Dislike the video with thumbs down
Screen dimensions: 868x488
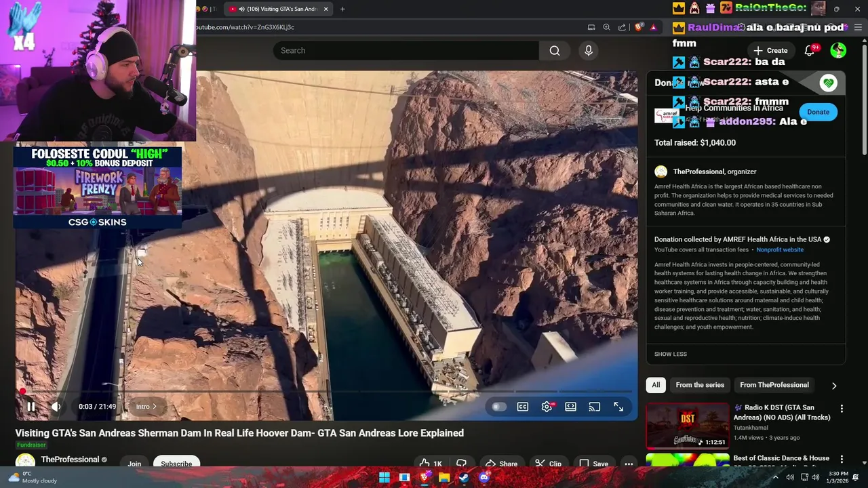pyautogui.click(x=461, y=464)
